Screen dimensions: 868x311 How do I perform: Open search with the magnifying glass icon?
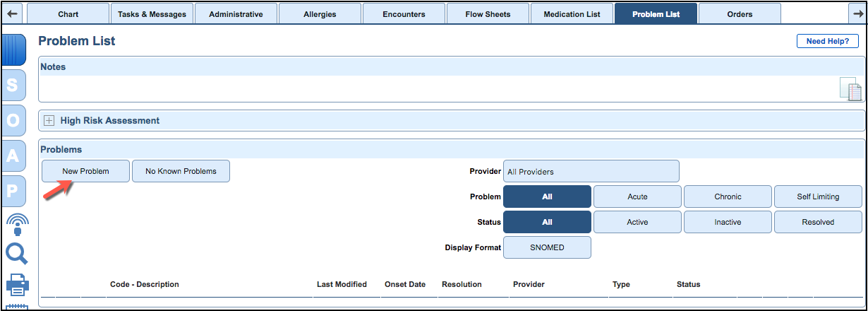pyautogui.click(x=16, y=253)
